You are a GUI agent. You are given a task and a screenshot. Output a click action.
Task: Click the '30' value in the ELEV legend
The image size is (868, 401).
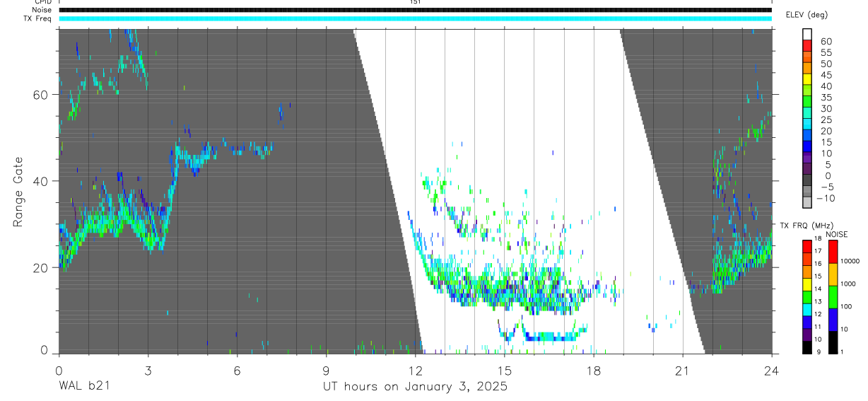click(826, 108)
